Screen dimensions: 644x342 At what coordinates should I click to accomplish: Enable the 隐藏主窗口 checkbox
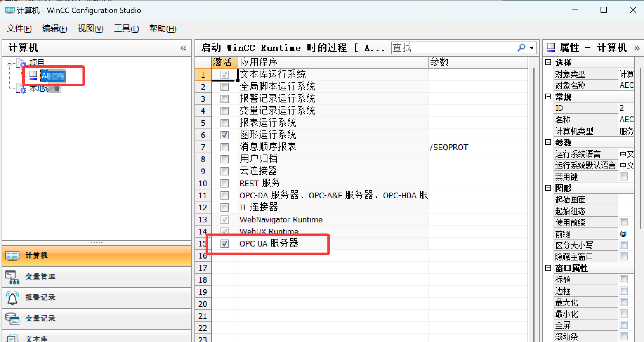pos(624,256)
